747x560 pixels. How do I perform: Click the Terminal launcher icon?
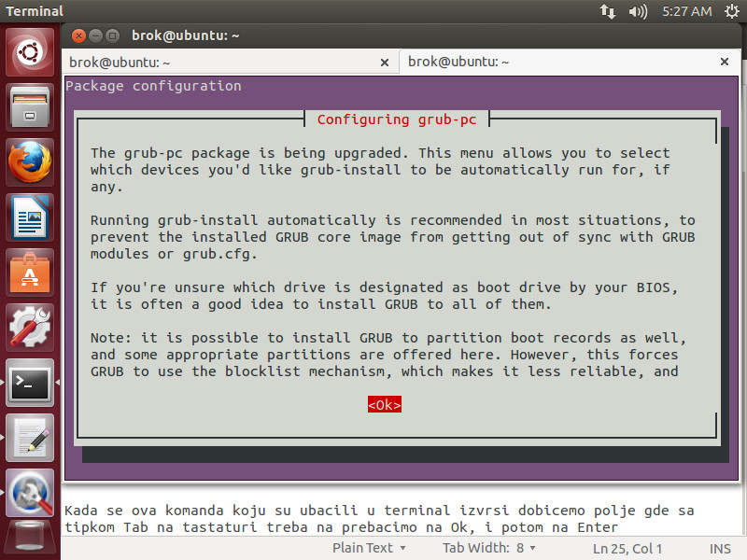[x=30, y=383]
